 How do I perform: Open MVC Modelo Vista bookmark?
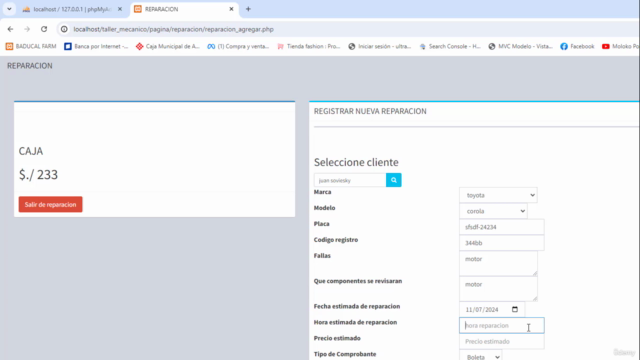[x=520, y=47]
